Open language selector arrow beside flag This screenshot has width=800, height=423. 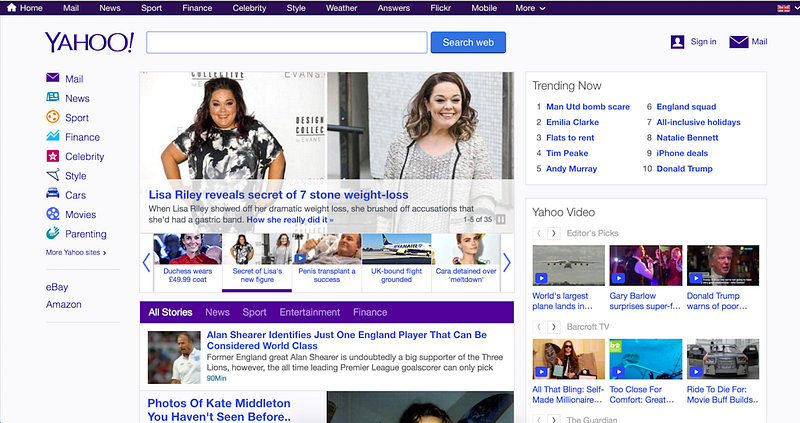click(796, 9)
